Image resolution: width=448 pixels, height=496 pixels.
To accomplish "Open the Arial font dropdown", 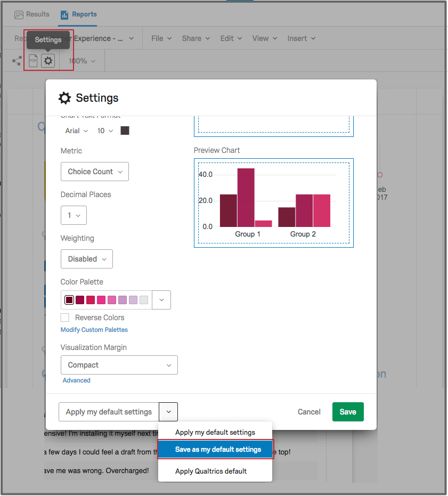I will [x=76, y=131].
